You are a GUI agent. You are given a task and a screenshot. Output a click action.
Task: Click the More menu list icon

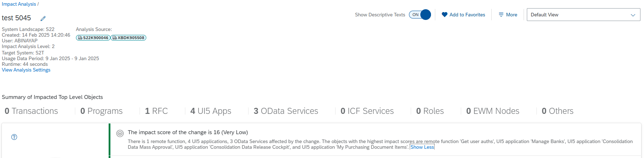[x=501, y=15]
